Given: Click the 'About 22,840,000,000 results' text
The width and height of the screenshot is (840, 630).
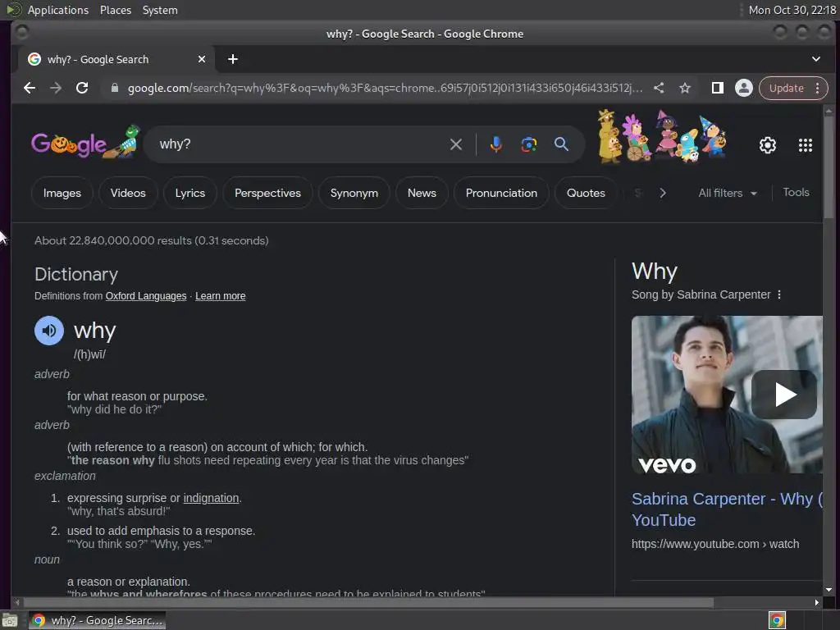Looking at the screenshot, I should point(151,240).
